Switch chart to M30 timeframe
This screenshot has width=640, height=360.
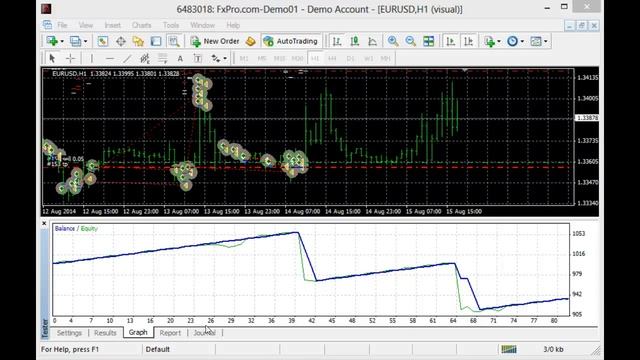point(298,58)
